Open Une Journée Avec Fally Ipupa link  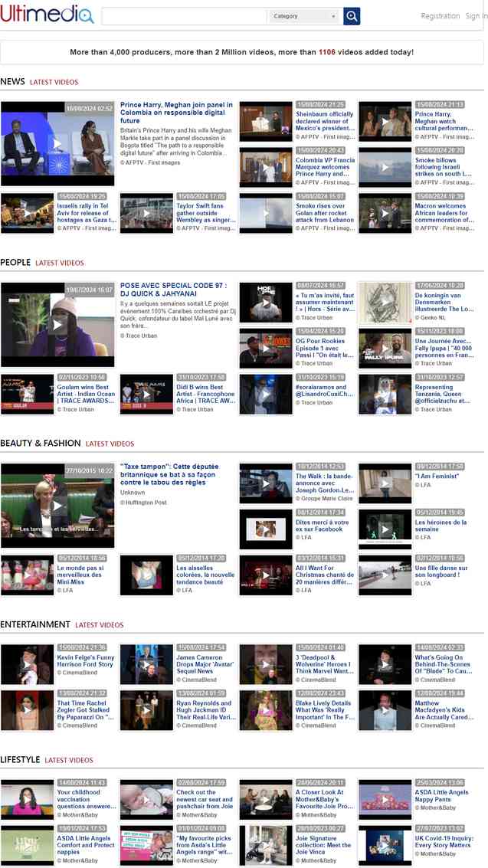coord(444,349)
